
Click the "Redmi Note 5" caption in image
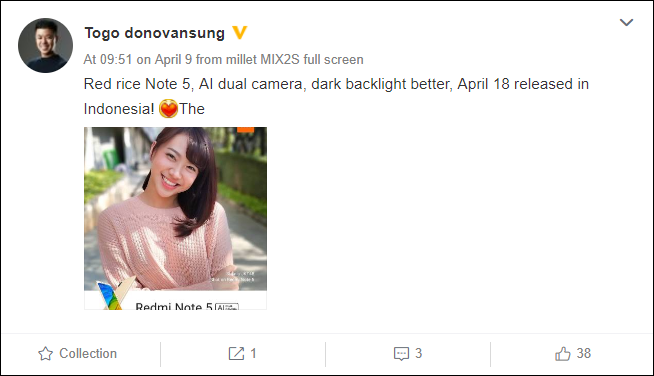(174, 307)
